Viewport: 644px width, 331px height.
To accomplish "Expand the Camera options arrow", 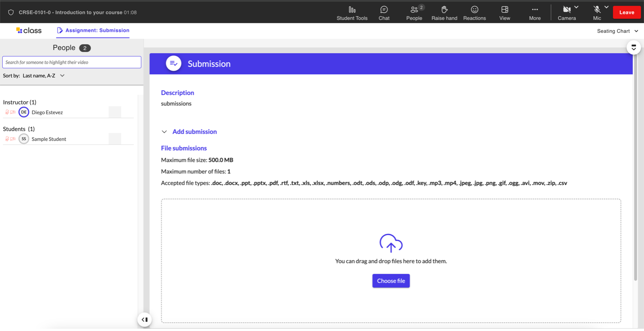I will (x=576, y=8).
